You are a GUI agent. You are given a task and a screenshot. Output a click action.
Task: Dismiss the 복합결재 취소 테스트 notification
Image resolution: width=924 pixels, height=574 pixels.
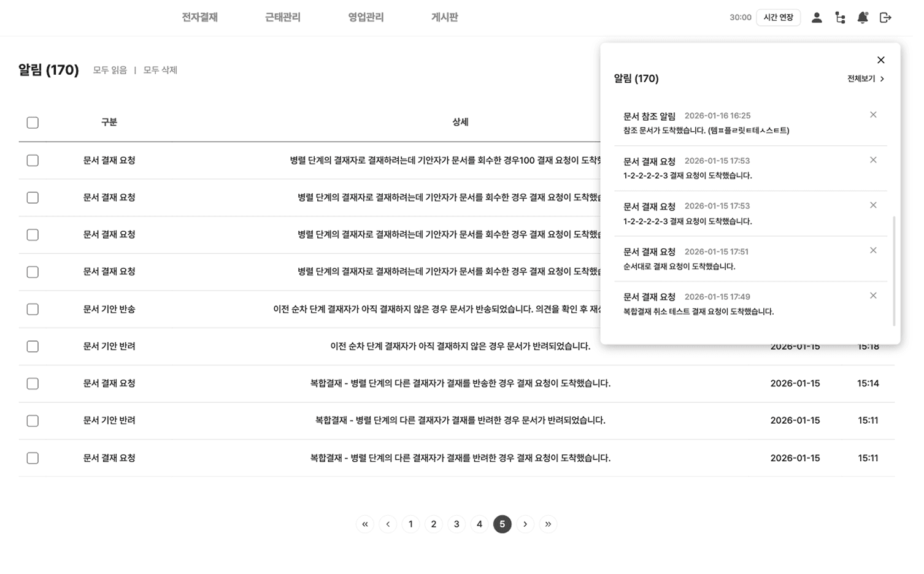[x=873, y=296]
